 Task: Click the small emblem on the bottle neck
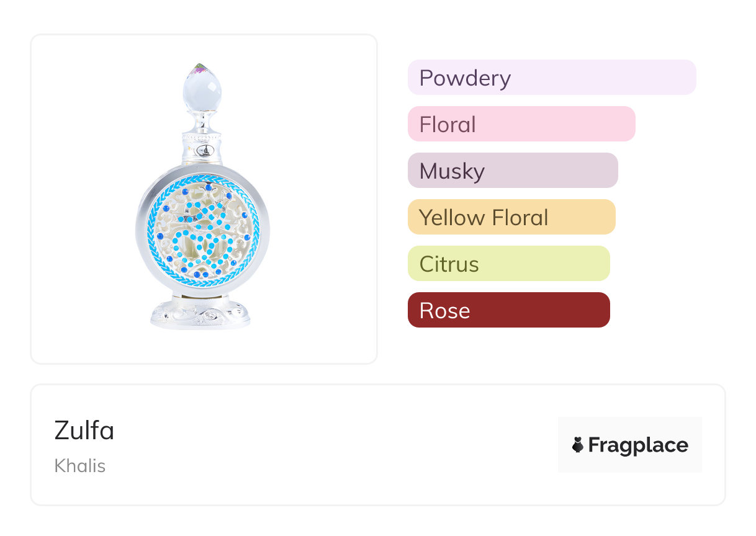pyautogui.click(x=203, y=150)
